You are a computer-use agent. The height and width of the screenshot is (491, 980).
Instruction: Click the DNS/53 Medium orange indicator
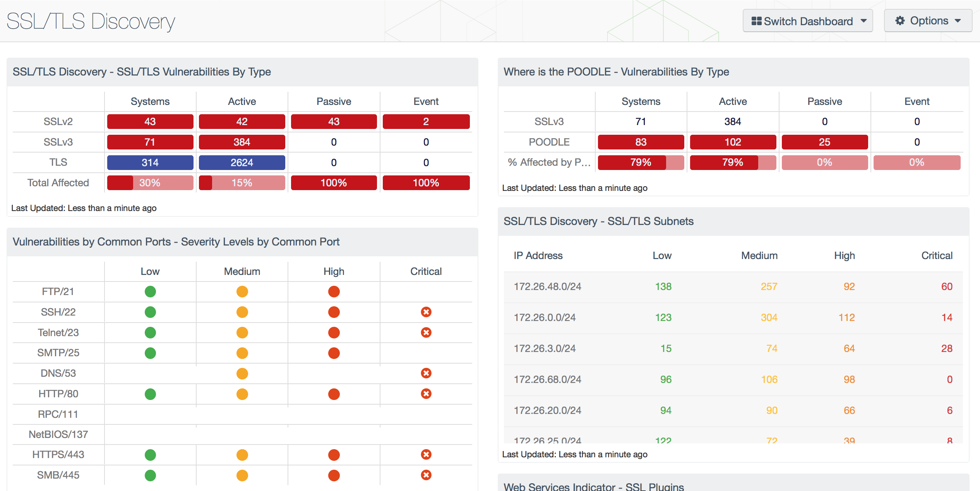pos(242,374)
